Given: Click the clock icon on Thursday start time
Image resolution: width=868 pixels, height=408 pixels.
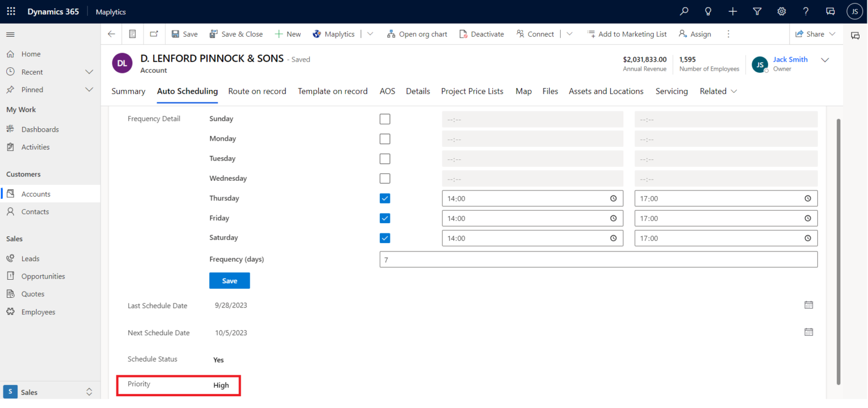Looking at the screenshot, I should (x=613, y=198).
